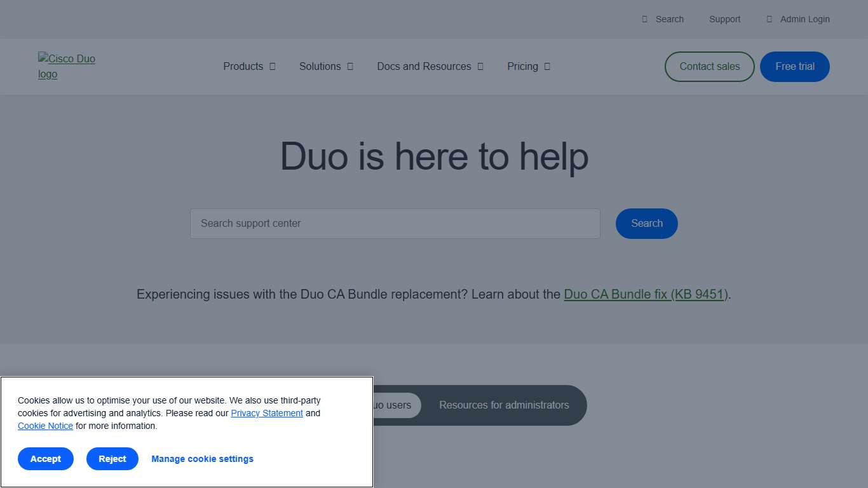Start a Free trial
The width and height of the screenshot is (868, 488).
(x=794, y=66)
